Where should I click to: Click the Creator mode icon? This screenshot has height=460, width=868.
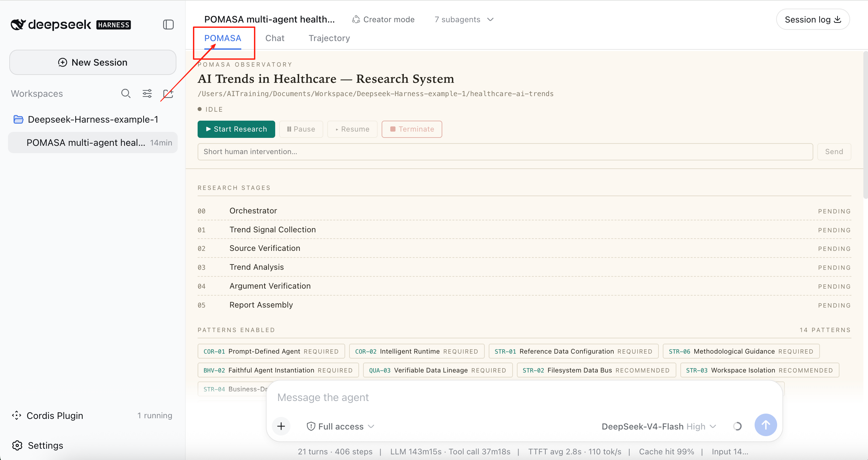(x=356, y=20)
